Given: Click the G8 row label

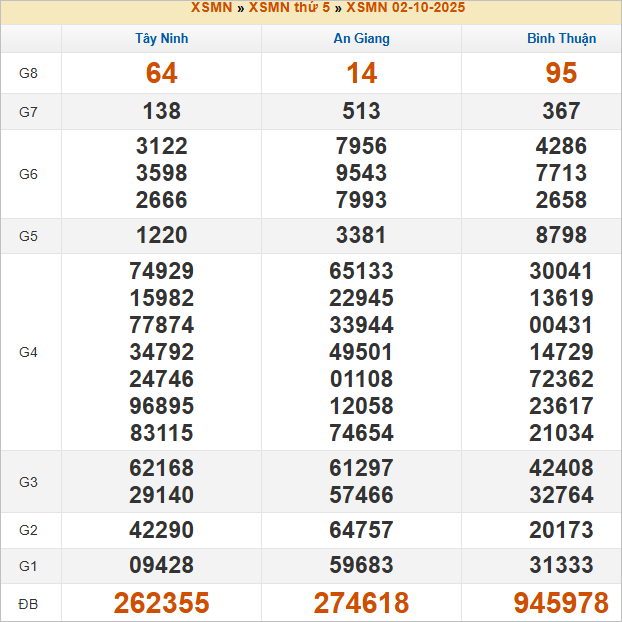Looking at the screenshot, I should point(29,74).
